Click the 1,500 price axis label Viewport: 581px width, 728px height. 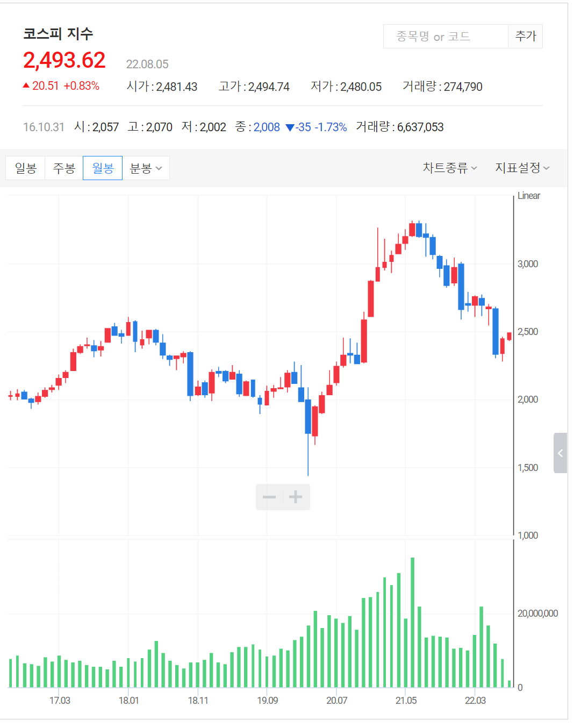[528, 468]
